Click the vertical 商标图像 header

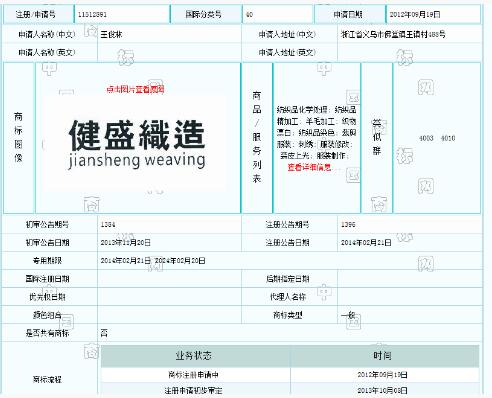pyautogui.click(x=19, y=137)
